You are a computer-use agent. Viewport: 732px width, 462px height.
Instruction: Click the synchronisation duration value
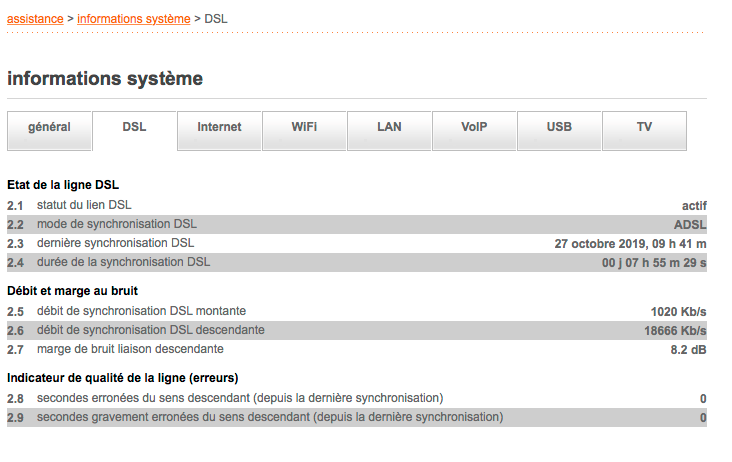click(654, 263)
